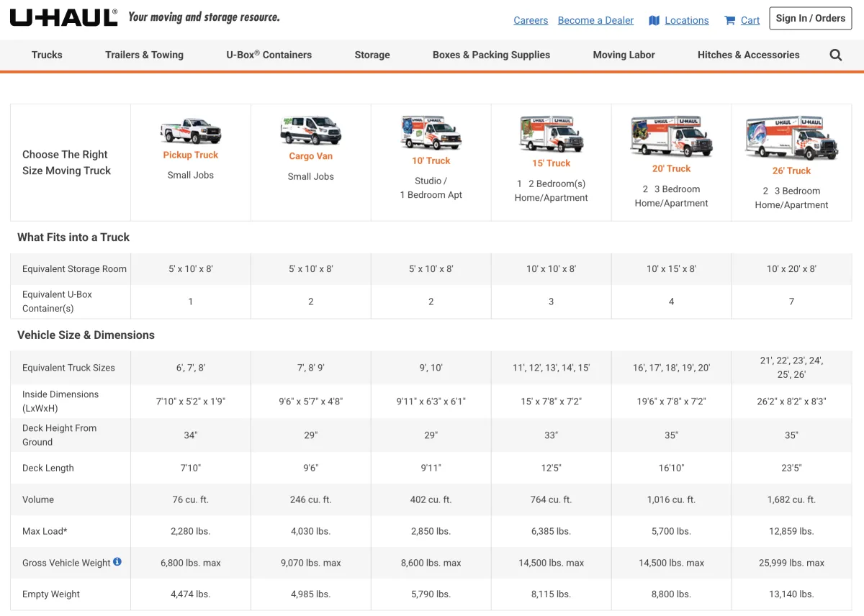Click 'Equivalent U-Box Container(s)' row label
Screen dimensions: 864x616
point(58,301)
